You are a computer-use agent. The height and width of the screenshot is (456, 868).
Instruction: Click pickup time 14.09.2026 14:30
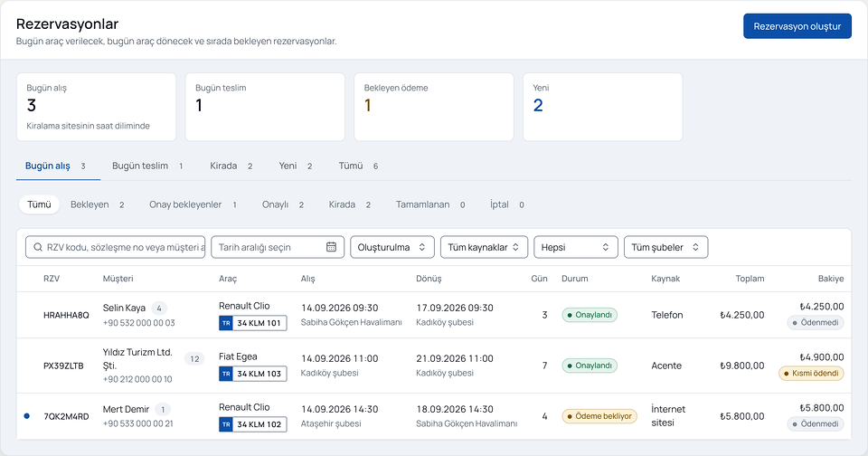tap(339, 410)
